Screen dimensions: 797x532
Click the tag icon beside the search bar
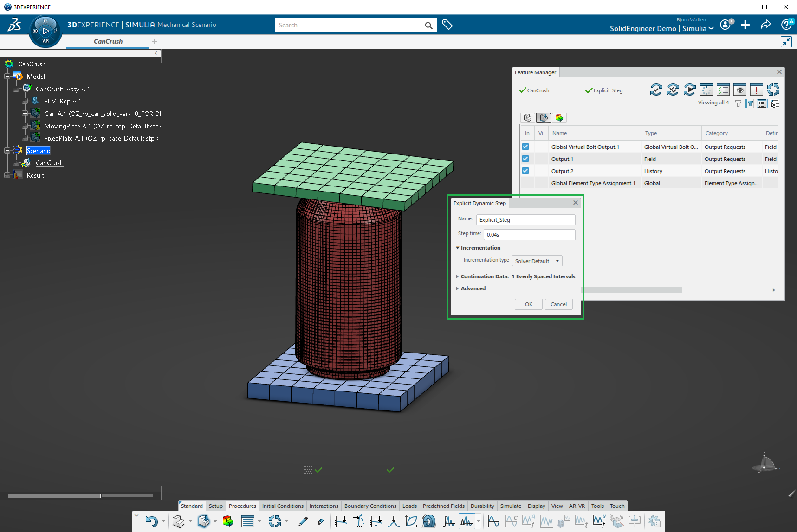click(447, 25)
